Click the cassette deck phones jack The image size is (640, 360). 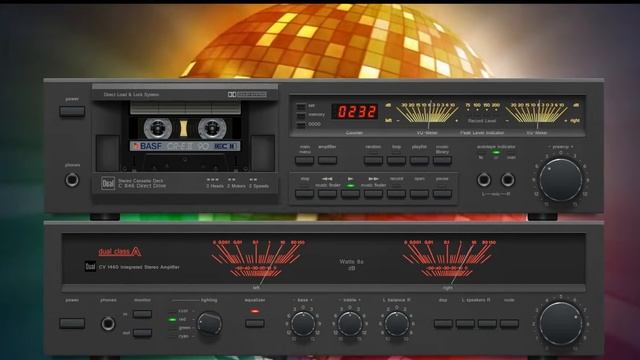click(72, 180)
